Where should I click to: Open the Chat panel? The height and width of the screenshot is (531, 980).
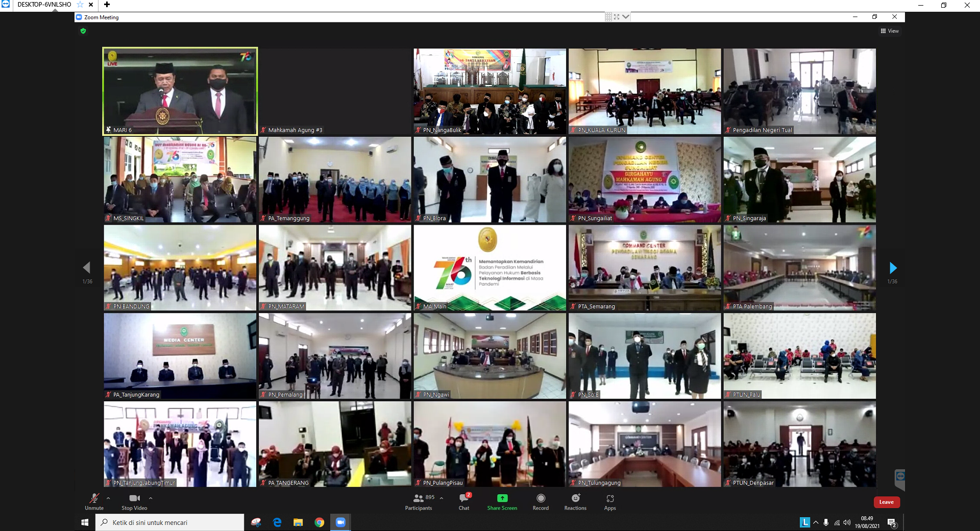click(463, 501)
